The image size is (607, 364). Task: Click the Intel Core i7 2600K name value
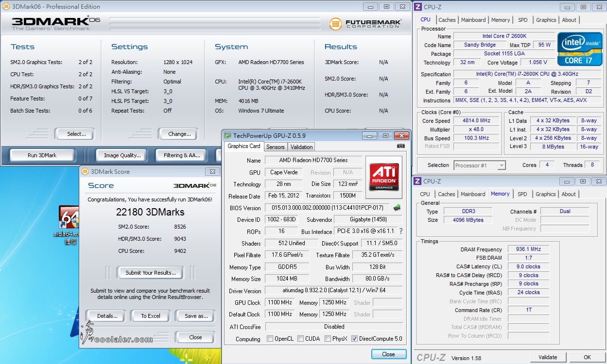click(x=504, y=36)
